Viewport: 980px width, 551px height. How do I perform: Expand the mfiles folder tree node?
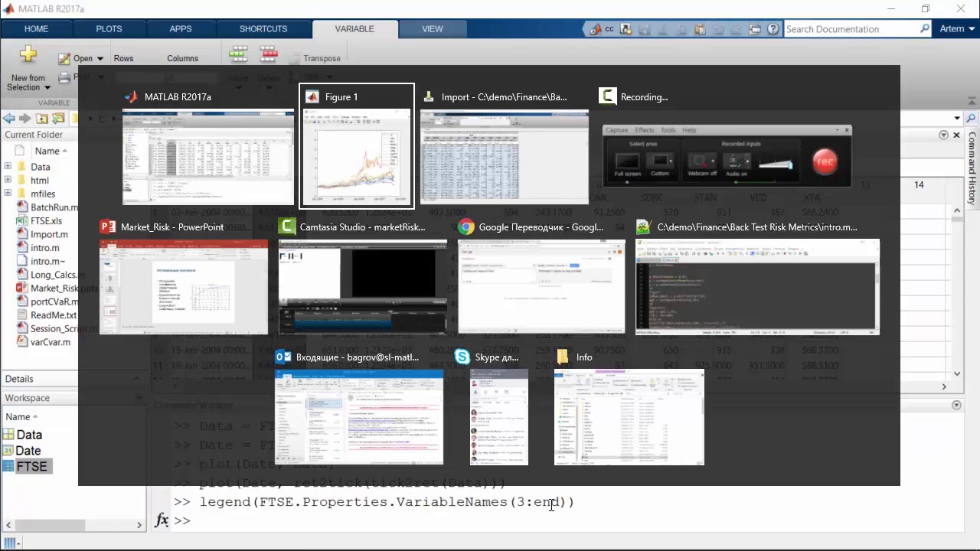[x=8, y=194]
